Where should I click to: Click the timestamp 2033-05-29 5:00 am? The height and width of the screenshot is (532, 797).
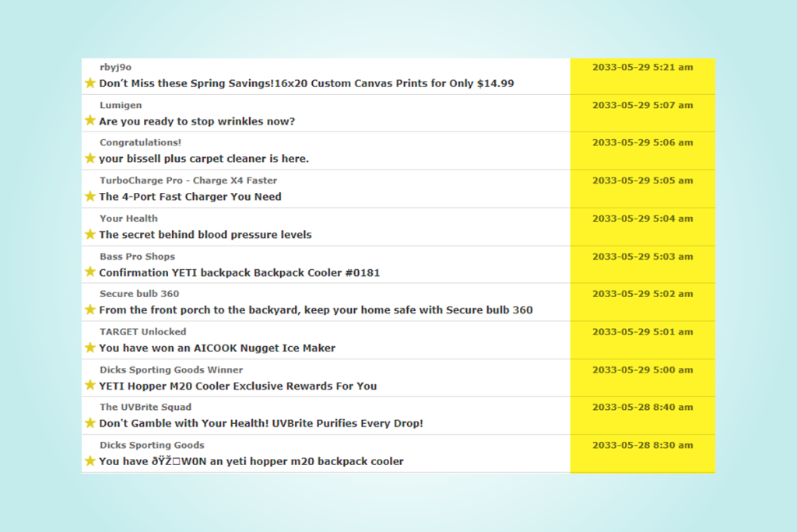[x=642, y=370]
